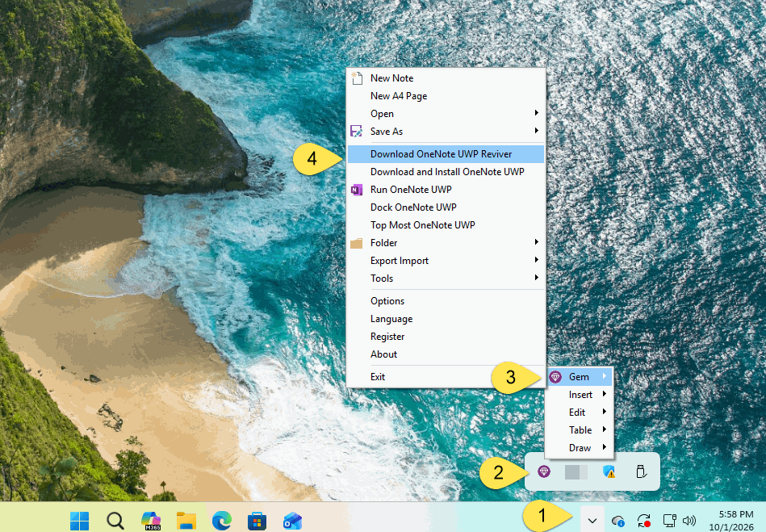The height and width of the screenshot is (532, 766).
Task: Open the Export Import menu entry
Action: (x=446, y=261)
